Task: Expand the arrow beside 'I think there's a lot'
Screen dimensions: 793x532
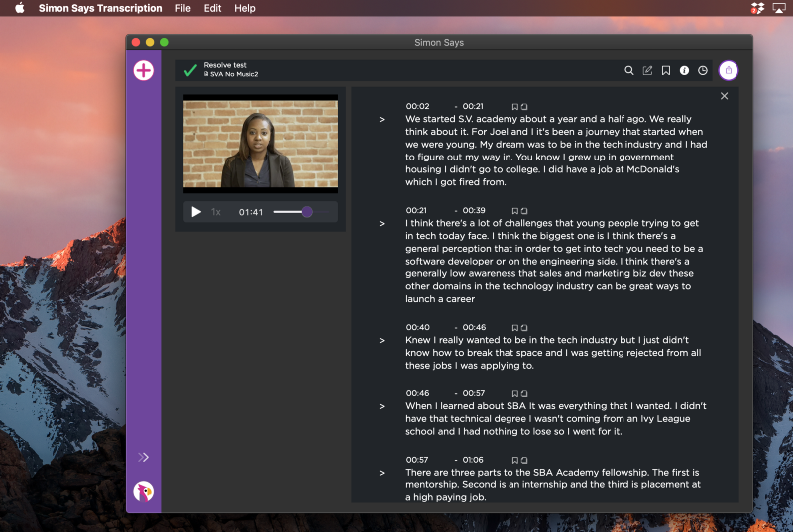Action: [382, 223]
